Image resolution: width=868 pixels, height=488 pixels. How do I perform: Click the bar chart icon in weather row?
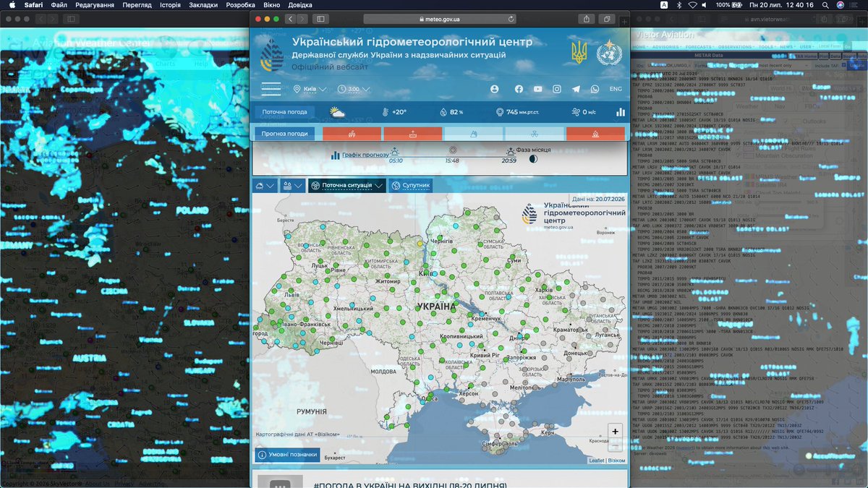pos(621,112)
